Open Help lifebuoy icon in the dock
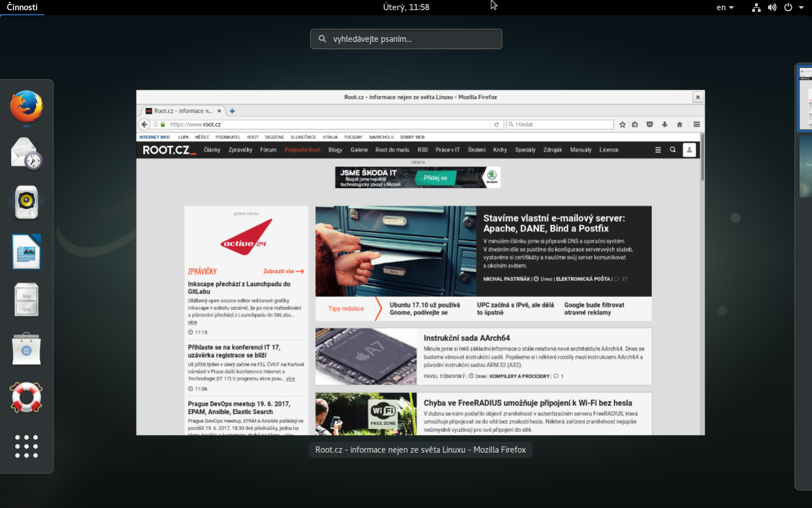Viewport: 812px width, 508px height. tap(27, 397)
